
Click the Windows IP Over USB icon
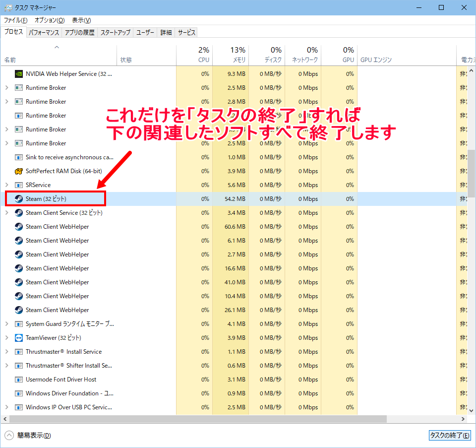tap(19, 407)
